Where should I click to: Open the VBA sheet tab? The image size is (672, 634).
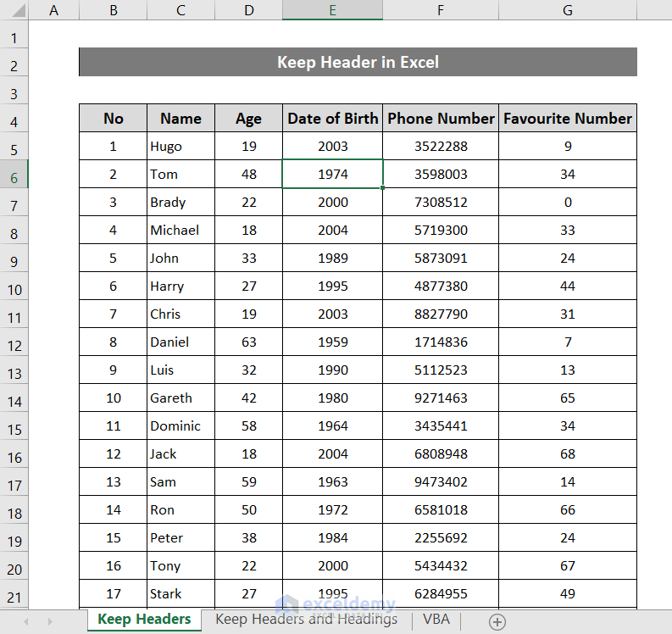(436, 620)
